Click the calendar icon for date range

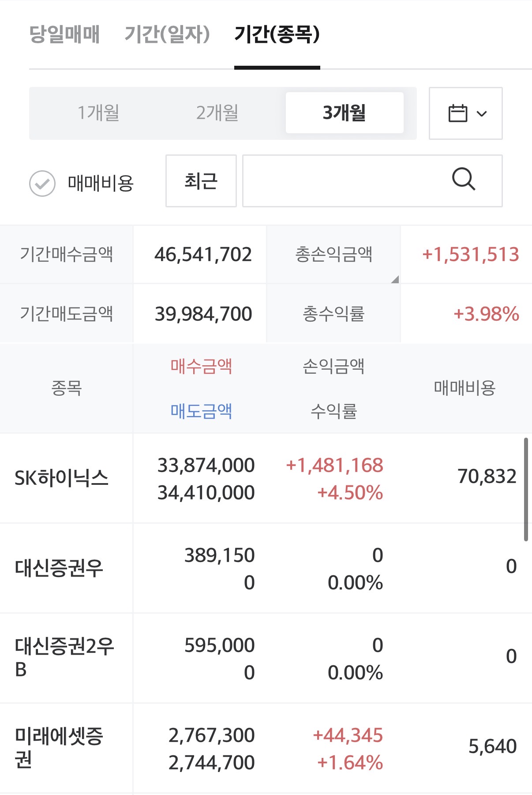point(457,113)
